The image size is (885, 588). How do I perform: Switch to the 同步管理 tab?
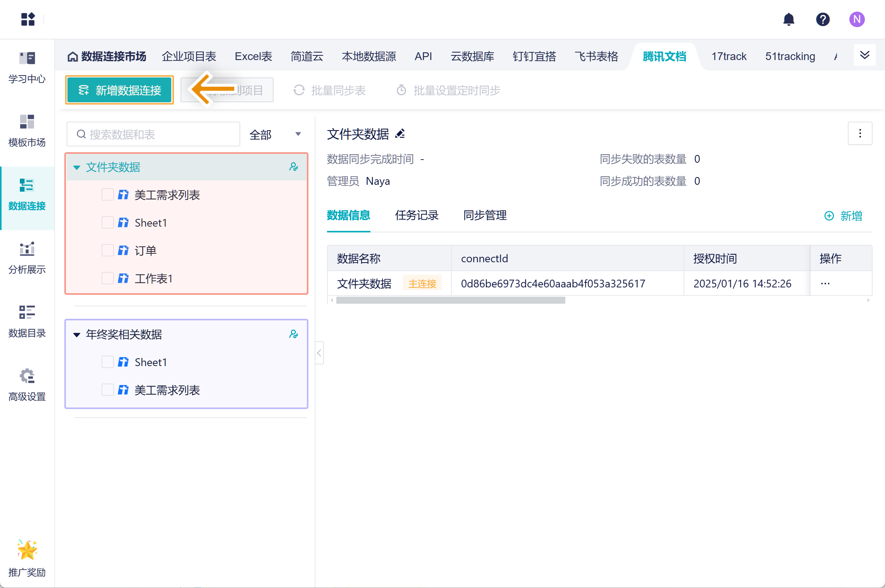tap(485, 215)
